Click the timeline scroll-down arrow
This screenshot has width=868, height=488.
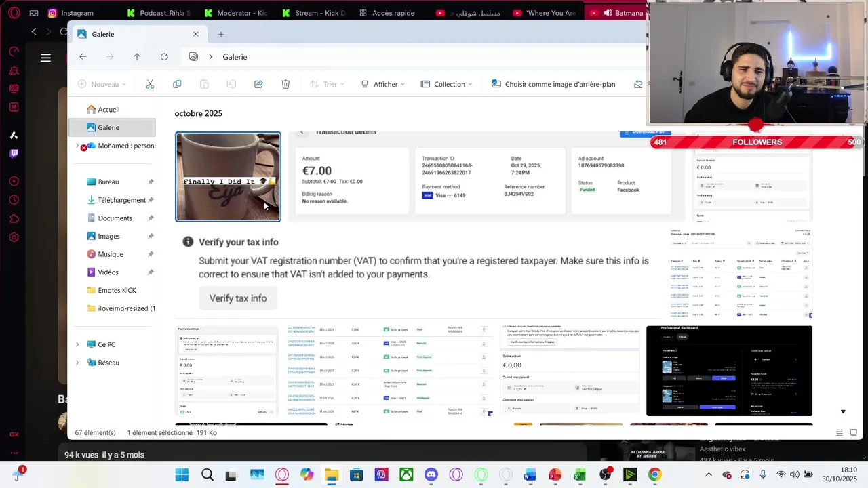[x=843, y=411]
